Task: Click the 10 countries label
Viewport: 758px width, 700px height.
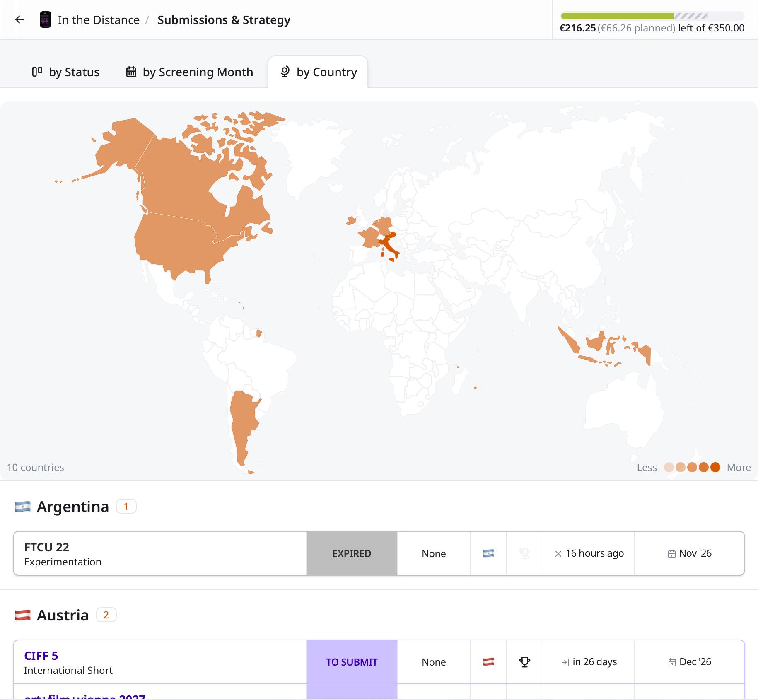Action: 36,467
